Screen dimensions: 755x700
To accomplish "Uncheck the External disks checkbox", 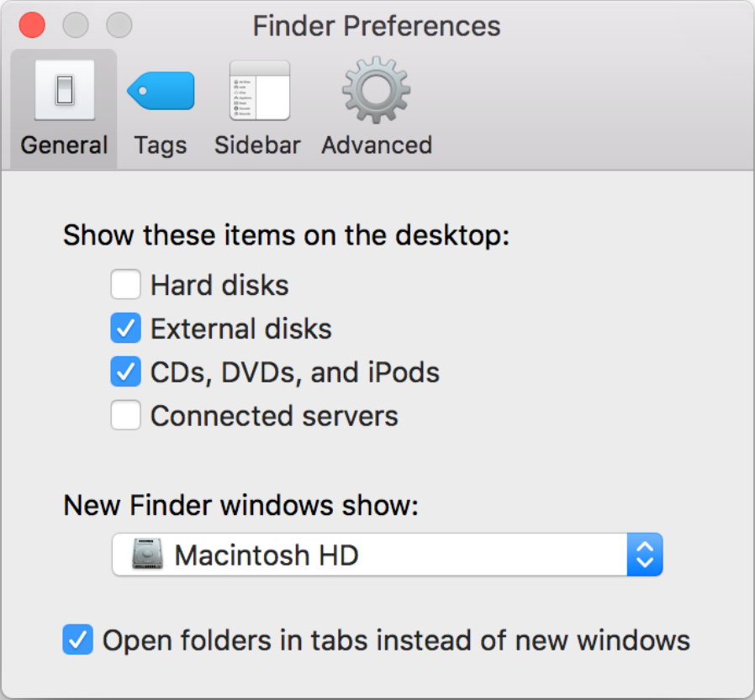I will pos(125,328).
